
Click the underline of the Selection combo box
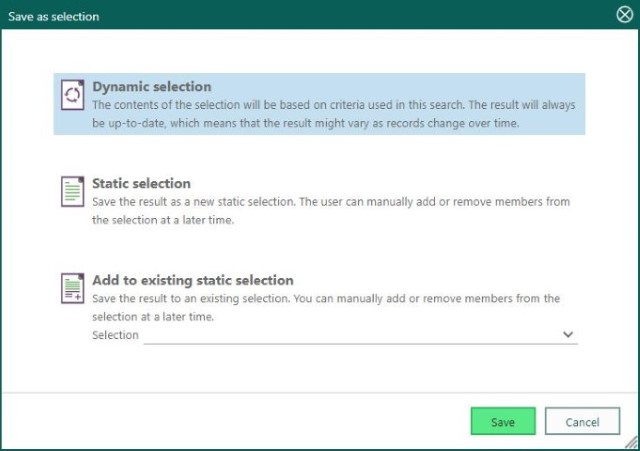point(360,344)
